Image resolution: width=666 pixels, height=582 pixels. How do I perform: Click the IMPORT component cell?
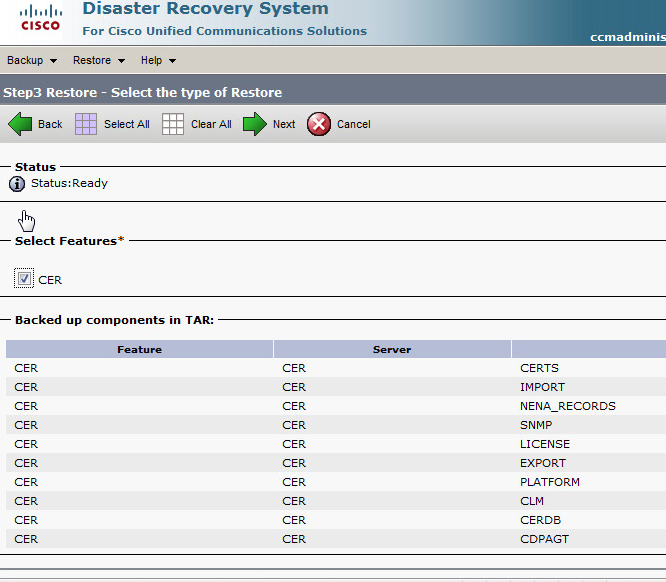tap(542, 387)
